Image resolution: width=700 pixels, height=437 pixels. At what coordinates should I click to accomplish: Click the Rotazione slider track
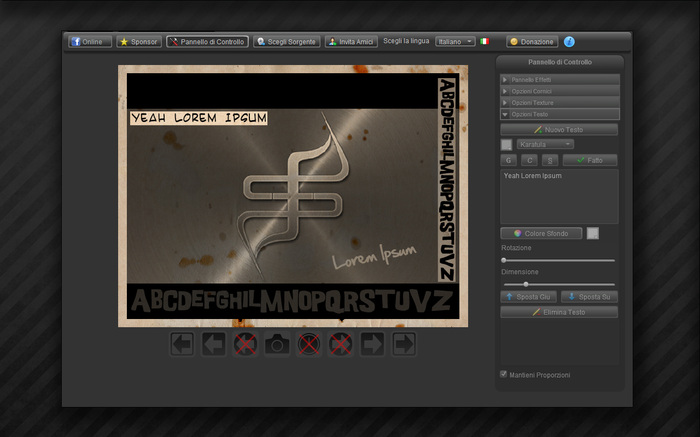pyautogui.click(x=560, y=260)
